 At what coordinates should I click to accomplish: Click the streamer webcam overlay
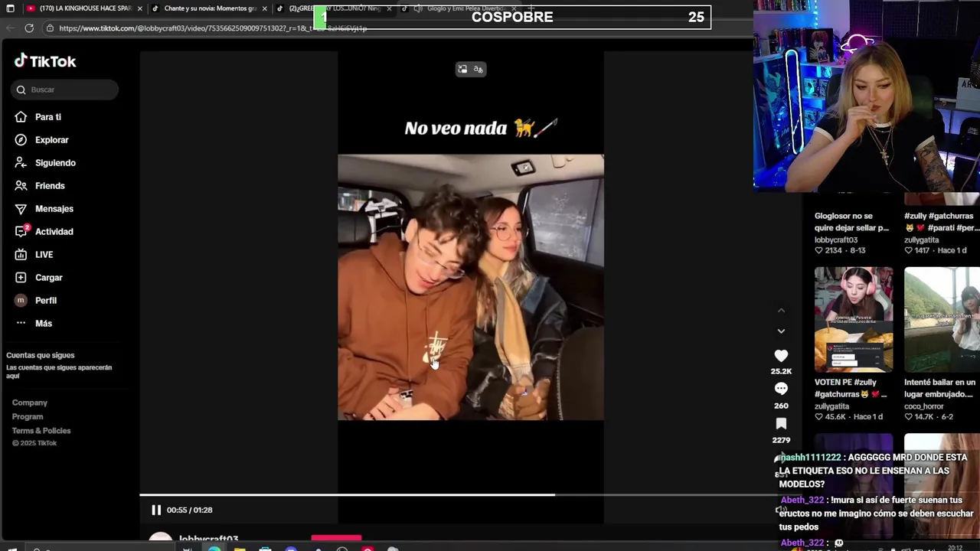(x=867, y=95)
